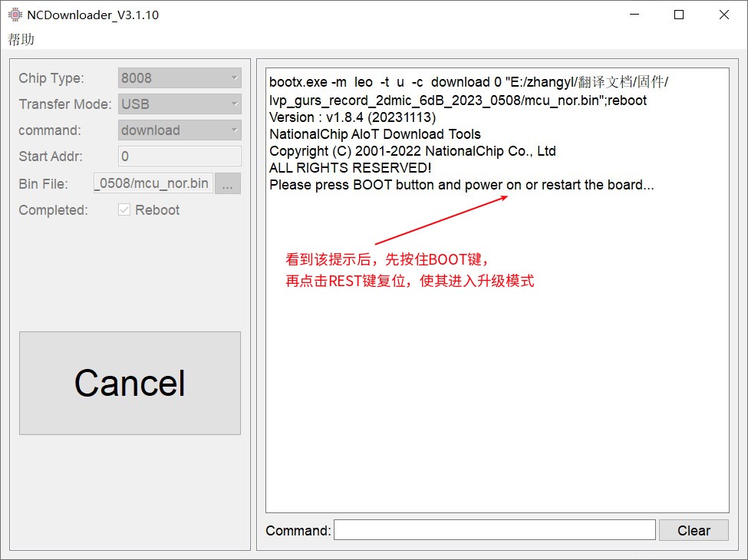The height and width of the screenshot is (560, 748).
Task: Toggle the Reboot checkbox
Action: coord(124,210)
